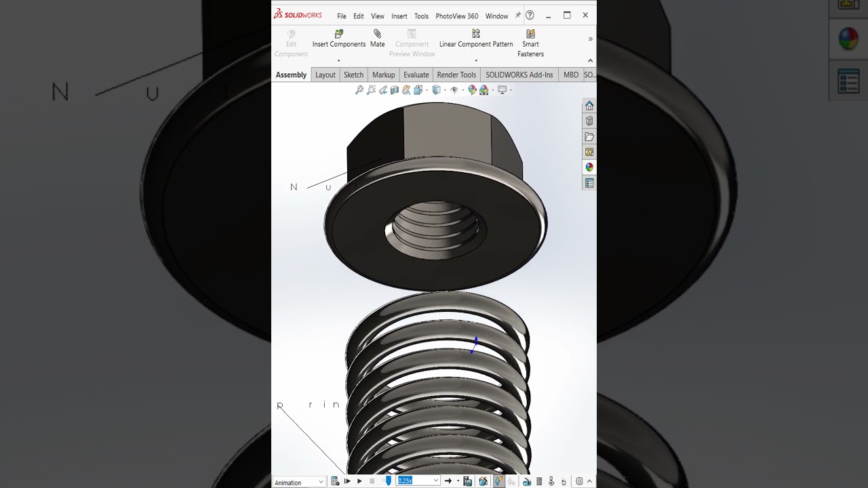Expand Hide/Show Items dropdown arrow
868x488 pixels.
click(463, 89)
